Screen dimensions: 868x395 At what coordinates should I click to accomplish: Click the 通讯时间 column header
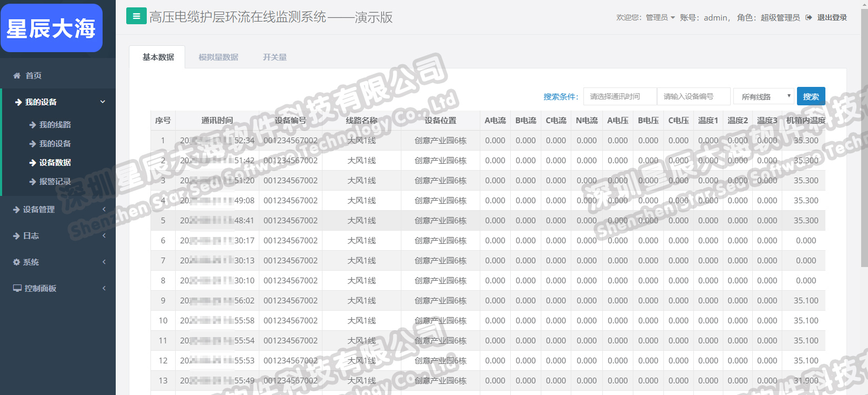217,121
